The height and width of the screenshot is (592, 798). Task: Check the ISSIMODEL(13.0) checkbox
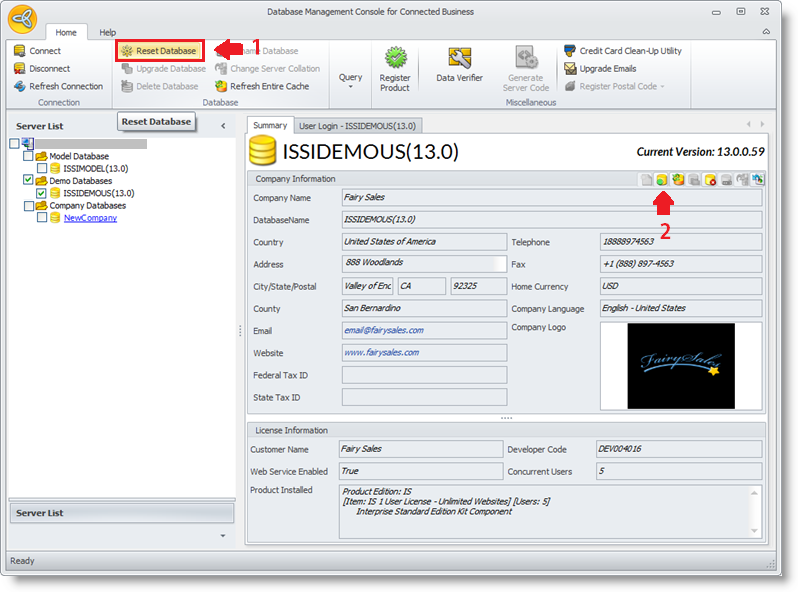point(41,168)
